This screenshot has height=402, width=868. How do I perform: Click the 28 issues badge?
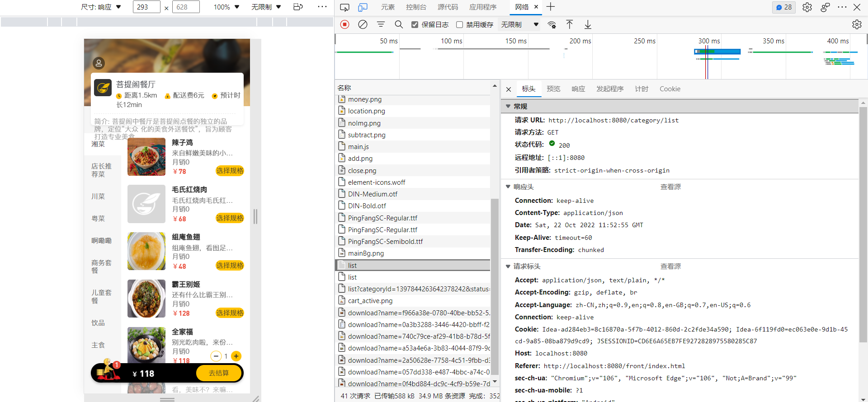click(784, 7)
